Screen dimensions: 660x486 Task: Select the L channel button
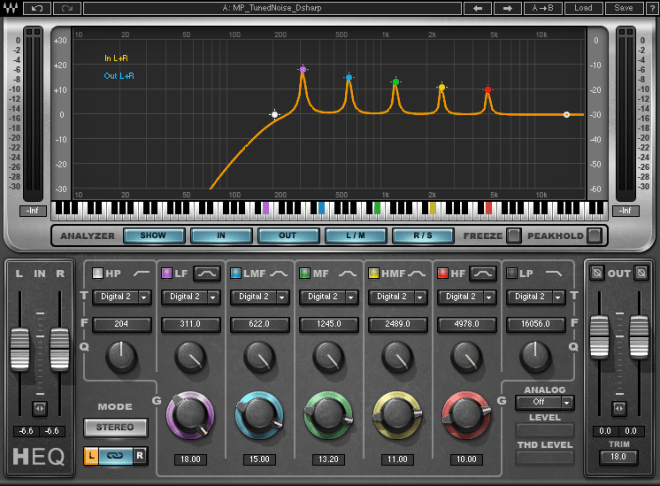coord(91,456)
